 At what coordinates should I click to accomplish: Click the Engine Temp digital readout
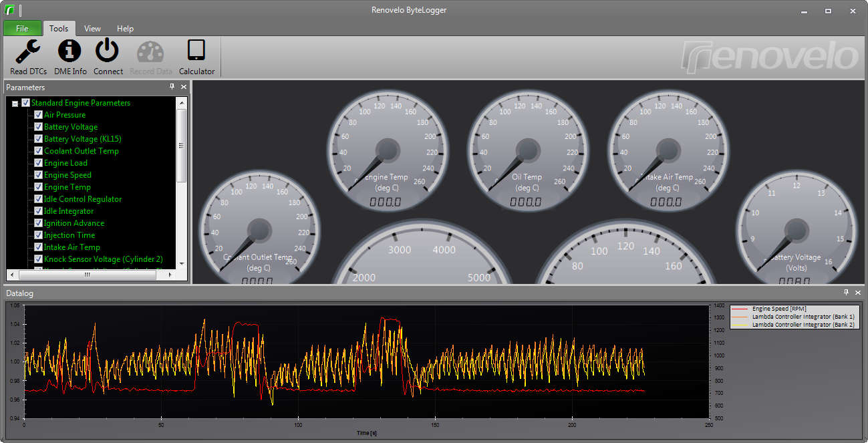(x=385, y=202)
